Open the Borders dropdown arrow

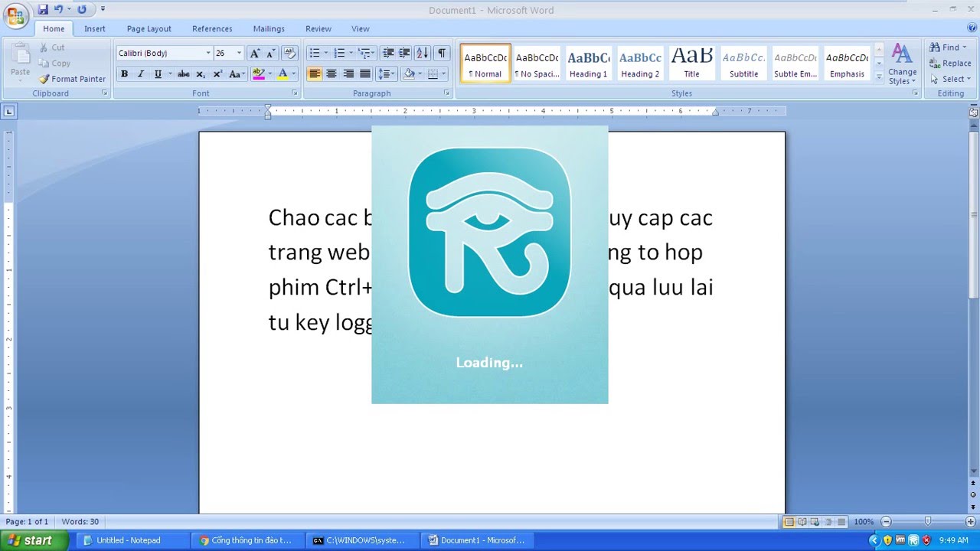click(444, 74)
